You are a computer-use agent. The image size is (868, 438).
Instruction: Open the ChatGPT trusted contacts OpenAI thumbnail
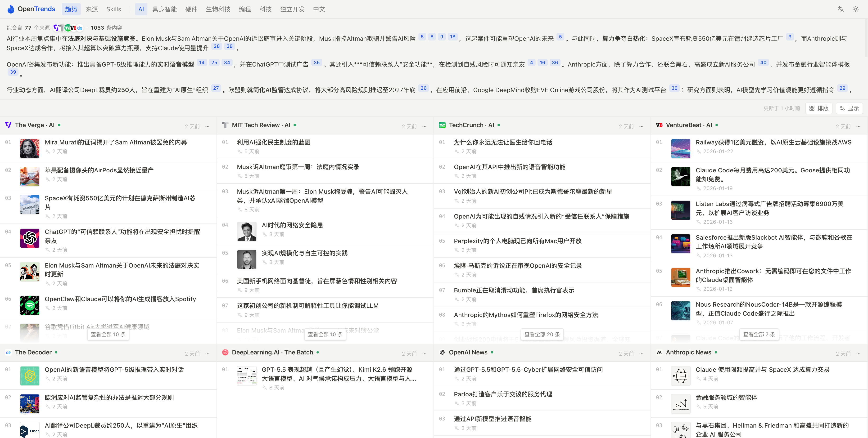click(30, 238)
